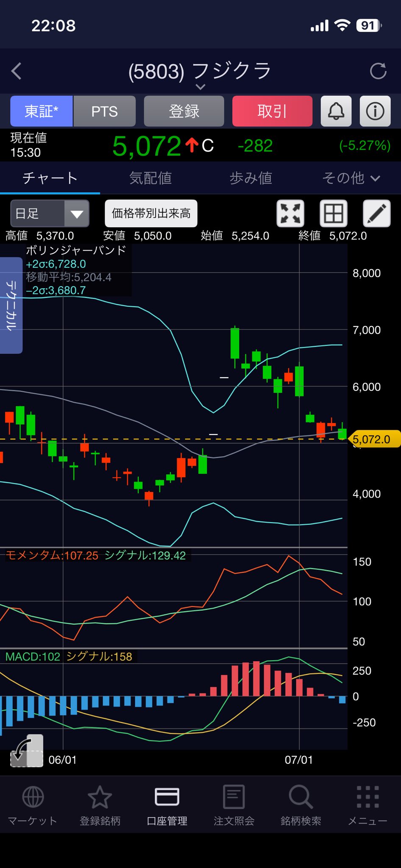Expand the その他 tab dropdown
The width and height of the screenshot is (401, 868).
pyautogui.click(x=351, y=178)
